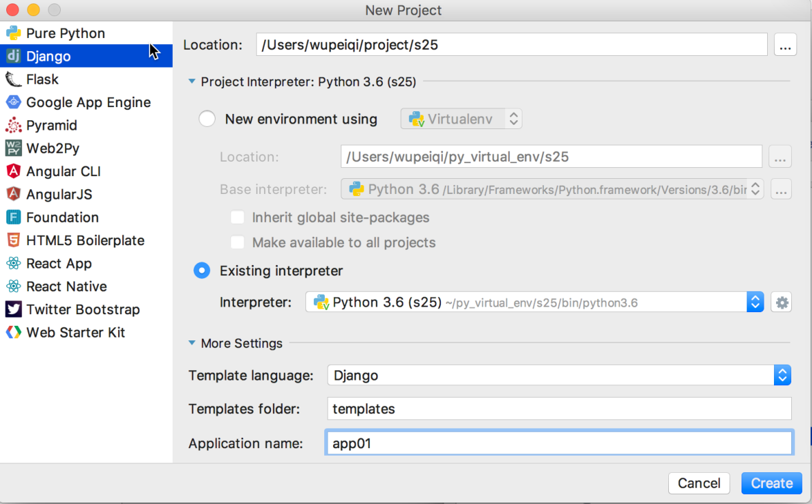
Task: Collapse the More Settings section
Action: [x=192, y=343]
